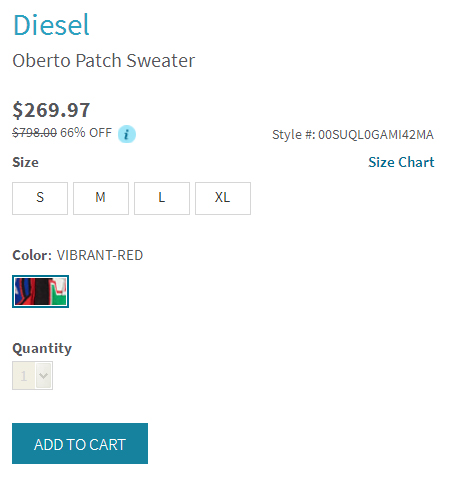This screenshot has height=478, width=457.
Task: Click the 66% OFF discount text
Action: tap(86, 133)
